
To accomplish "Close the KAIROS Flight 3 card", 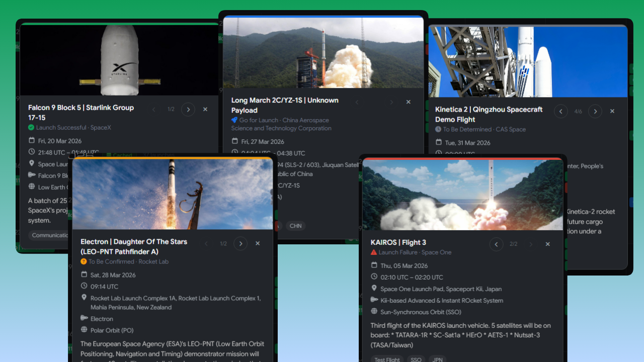I will click(x=548, y=244).
